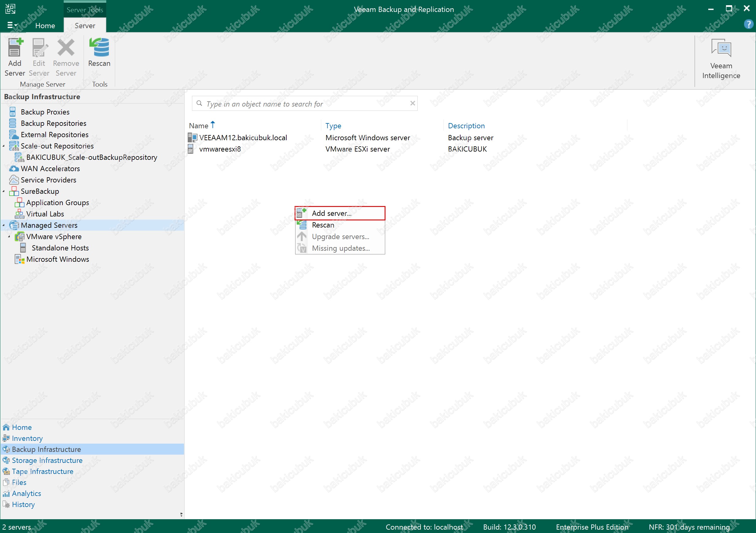Click the Remove Server ribbon icon
Viewport: 756px width, 533px height.
[66, 47]
